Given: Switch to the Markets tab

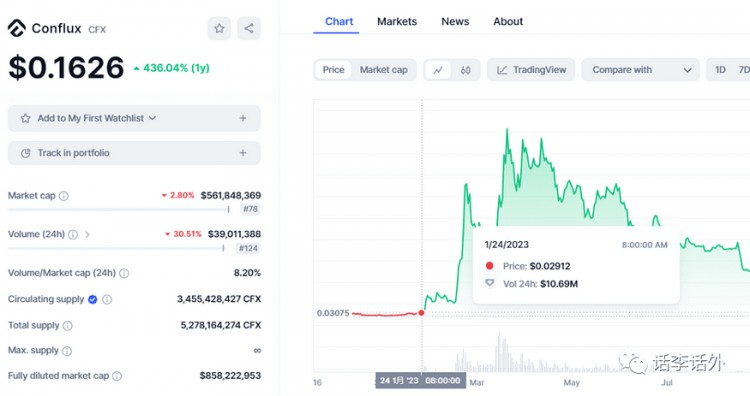Looking at the screenshot, I should pyautogui.click(x=397, y=22).
